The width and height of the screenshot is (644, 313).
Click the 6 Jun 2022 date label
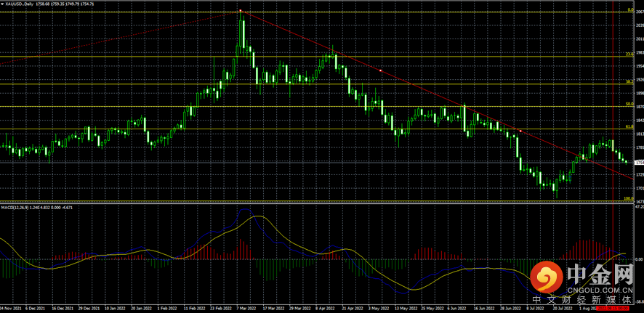pyautogui.click(x=456, y=307)
